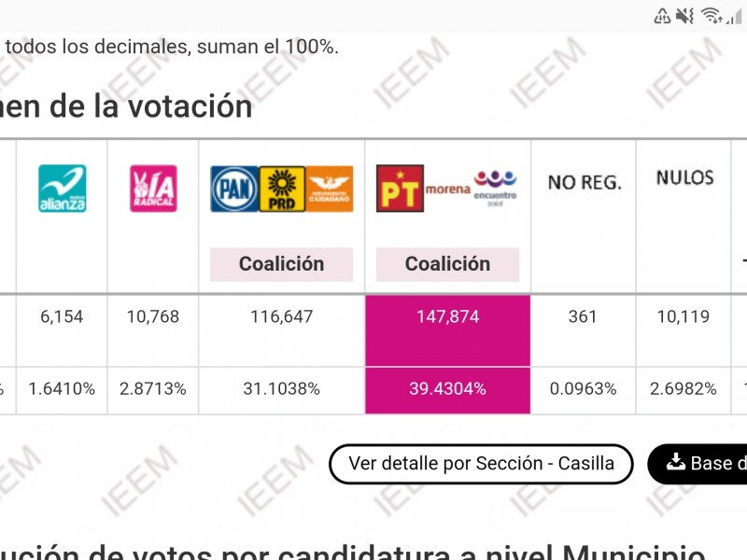
Task: Select the PRD sun logo
Action: pyautogui.click(x=282, y=189)
